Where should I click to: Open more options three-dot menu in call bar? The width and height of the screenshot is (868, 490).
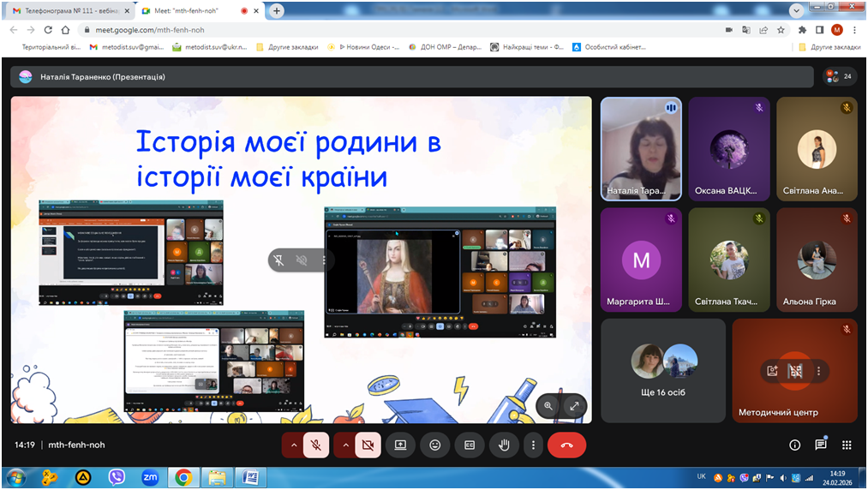point(533,445)
